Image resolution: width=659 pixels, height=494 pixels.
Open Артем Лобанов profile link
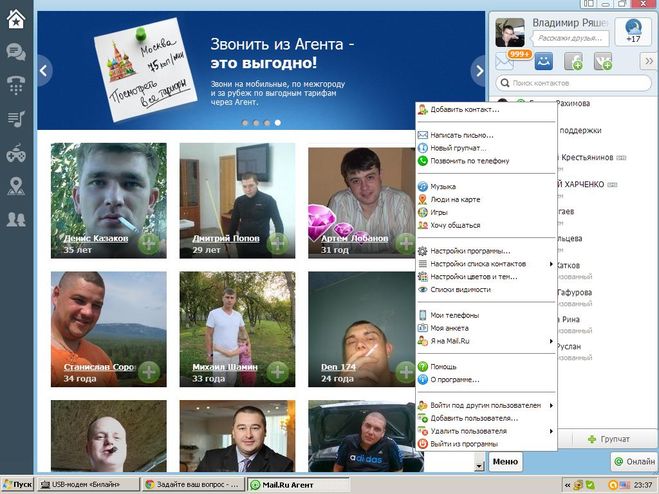[x=354, y=238]
